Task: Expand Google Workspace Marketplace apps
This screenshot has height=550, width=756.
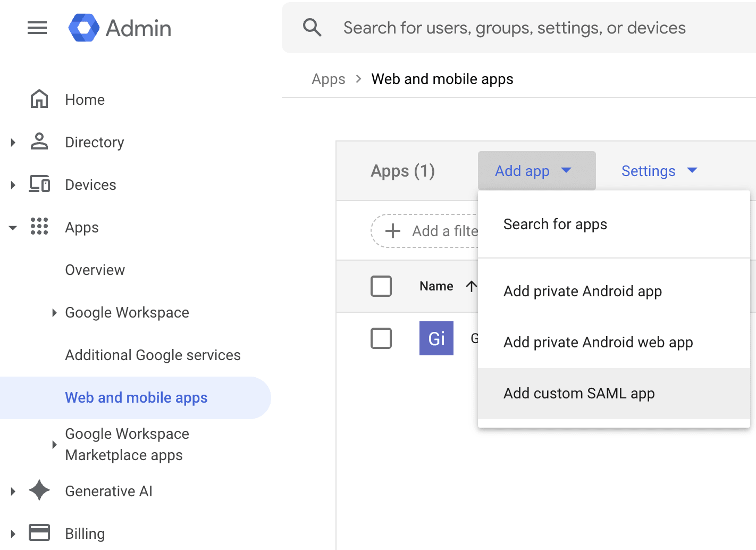Action: click(127, 444)
